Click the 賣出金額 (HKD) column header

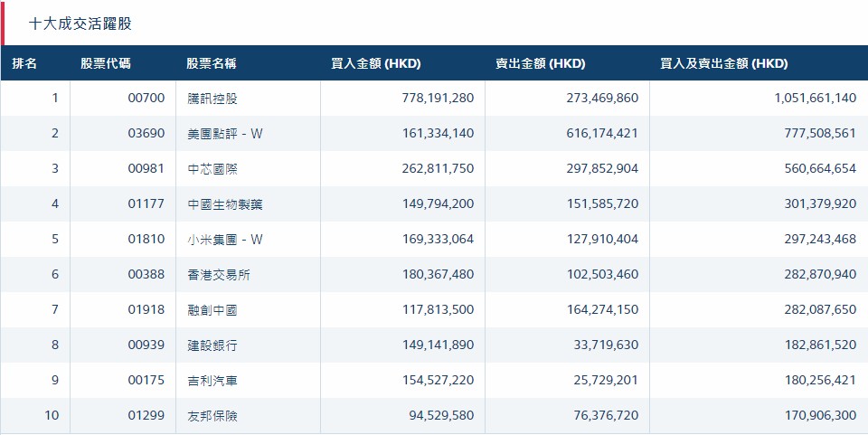point(541,63)
